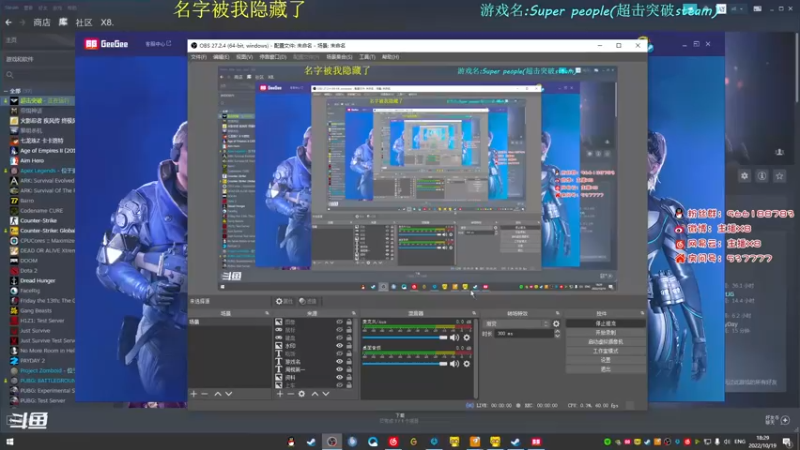Toggle lock on the 资料 source

tap(349, 378)
